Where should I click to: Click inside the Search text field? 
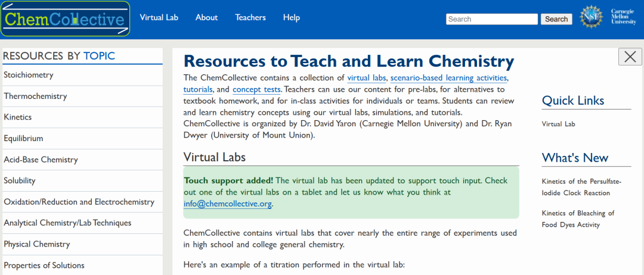(x=491, y=19)
